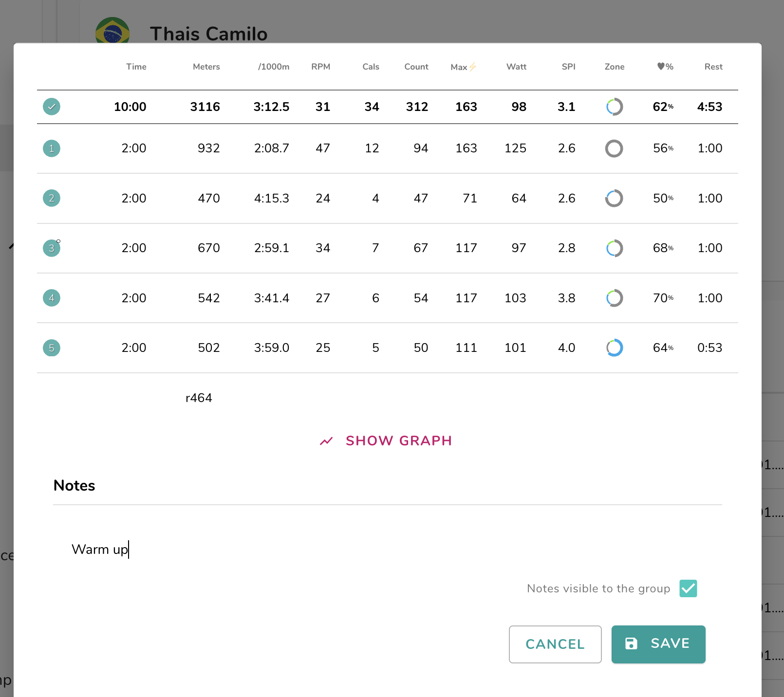The image size is (784, 697).
Task: Click the Warm up notes text field
Action: (387, 550)
